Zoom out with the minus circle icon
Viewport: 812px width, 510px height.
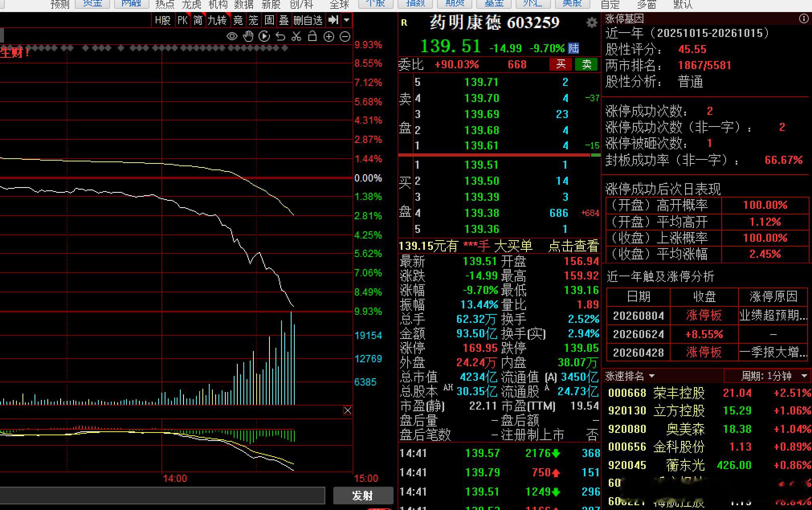[345, 37]
